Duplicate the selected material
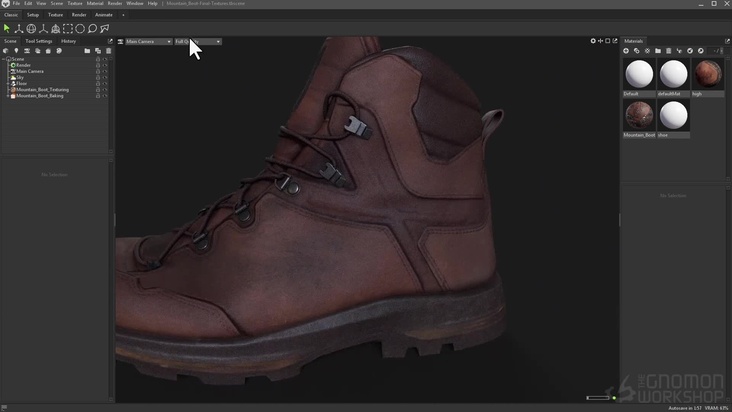This screenshot has width=732, height=412. [x=637, y=51]
